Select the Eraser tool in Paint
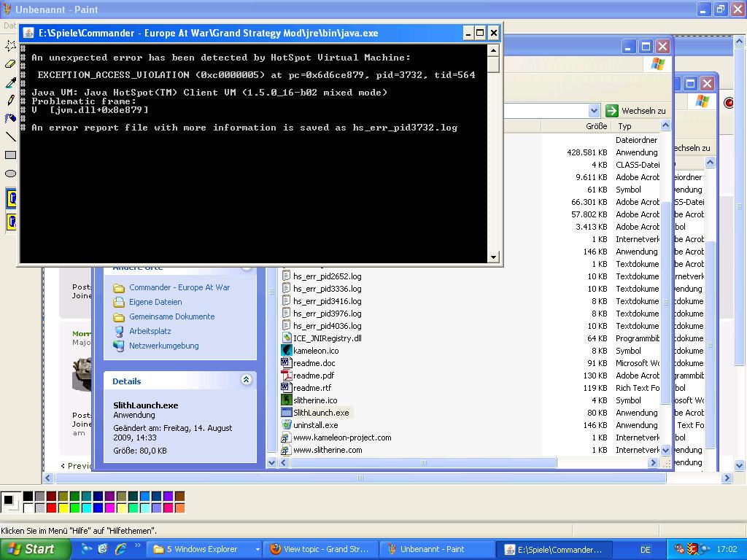Viewport: 747px width, 560px height. click(x=10, y=64)
